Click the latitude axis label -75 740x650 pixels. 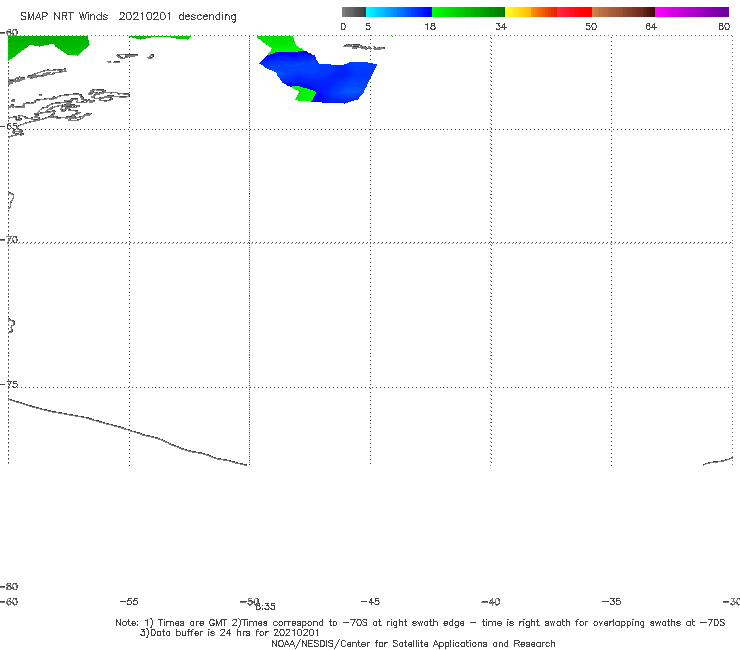(x=9, y=384)
